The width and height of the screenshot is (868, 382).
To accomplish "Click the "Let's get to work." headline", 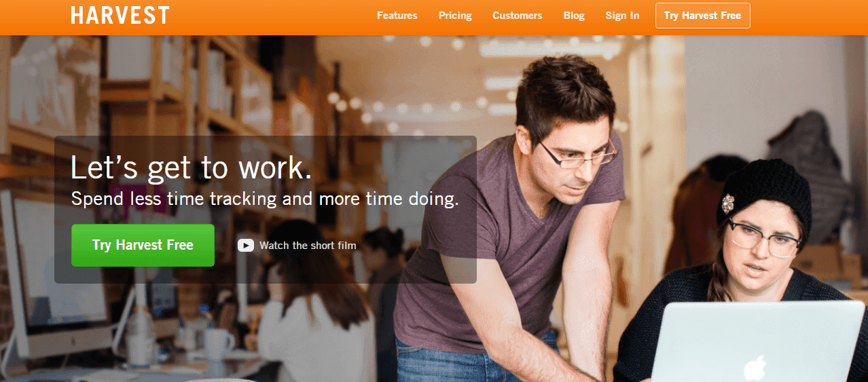I will pyautogui.click(x=192, y=168).
